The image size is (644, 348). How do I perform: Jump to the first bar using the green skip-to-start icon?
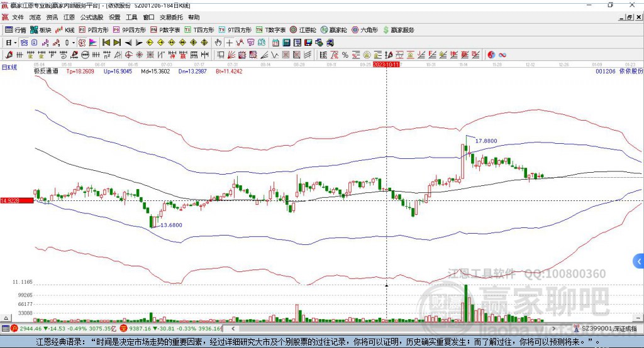pos(106,42)
